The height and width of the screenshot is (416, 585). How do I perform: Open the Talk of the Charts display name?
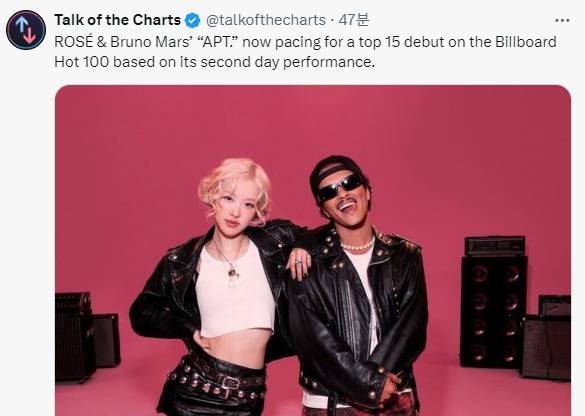(x=118, y=20)
